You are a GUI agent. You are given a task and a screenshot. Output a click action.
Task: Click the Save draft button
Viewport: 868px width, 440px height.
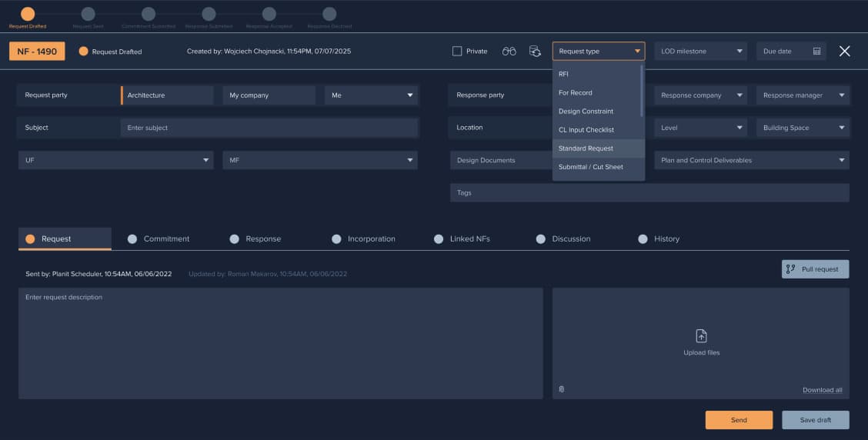[x=816, y=420]
